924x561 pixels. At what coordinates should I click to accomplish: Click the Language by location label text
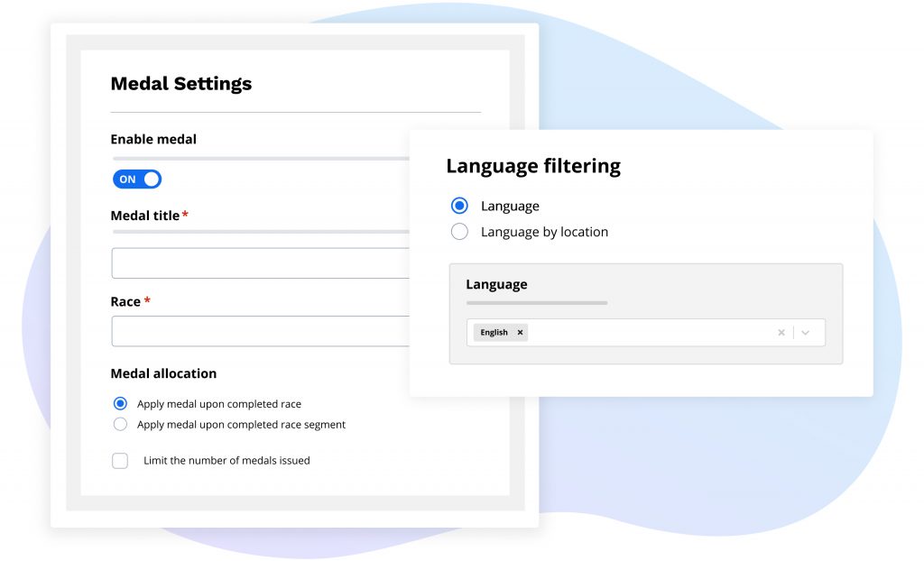[544, 232]
